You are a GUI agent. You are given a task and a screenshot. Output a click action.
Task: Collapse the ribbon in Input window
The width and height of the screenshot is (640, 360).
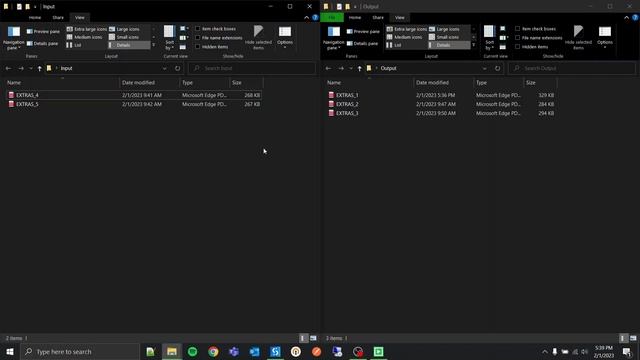pos(307,18)
